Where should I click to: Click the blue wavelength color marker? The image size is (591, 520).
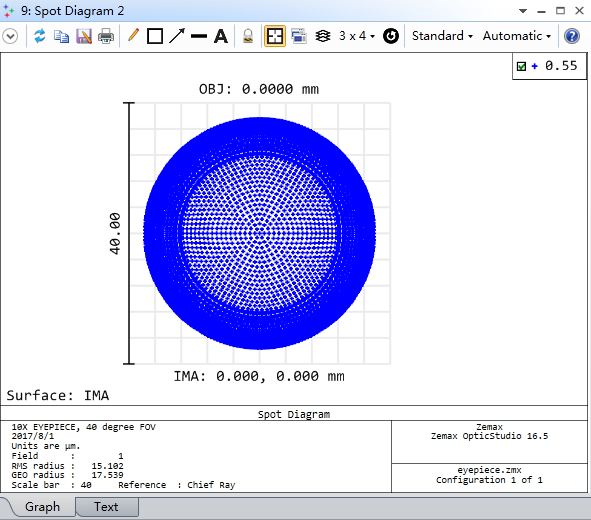[534, 66]
